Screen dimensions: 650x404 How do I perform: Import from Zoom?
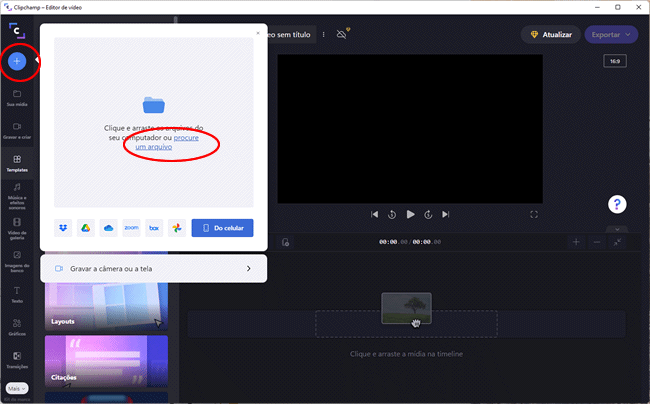(x=131, y=228)
